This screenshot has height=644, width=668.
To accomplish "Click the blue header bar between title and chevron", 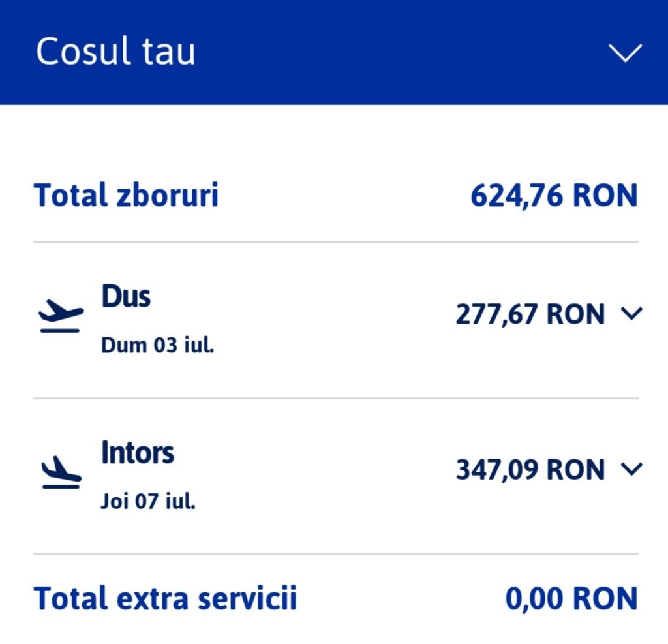I will pyautogui.click(x=391, y=53).
